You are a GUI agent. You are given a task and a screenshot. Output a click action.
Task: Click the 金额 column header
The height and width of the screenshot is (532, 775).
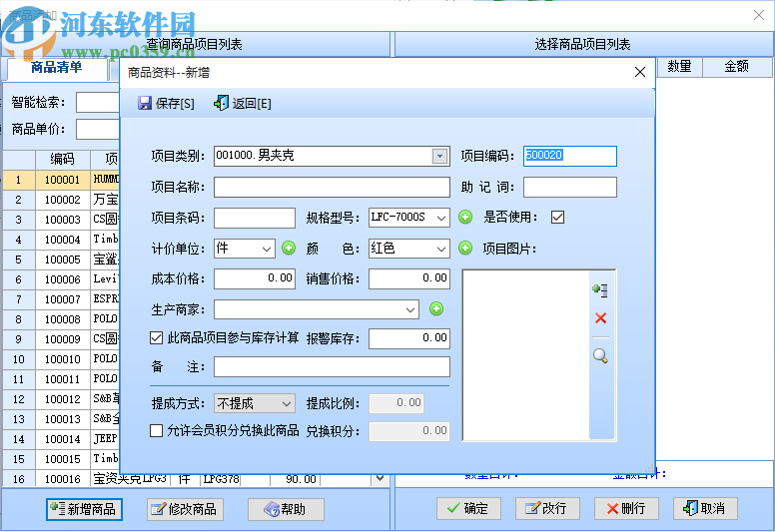pyautogui.click(x=736, y=67)
